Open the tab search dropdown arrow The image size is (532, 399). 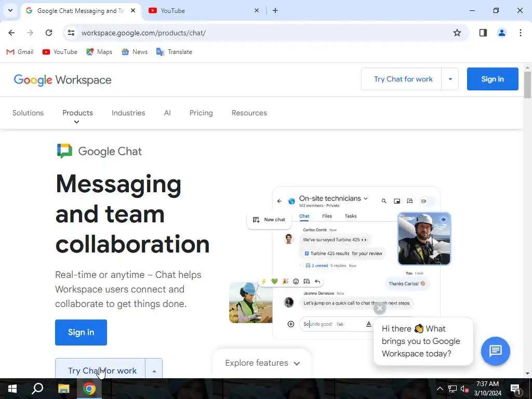click(10, 10)
